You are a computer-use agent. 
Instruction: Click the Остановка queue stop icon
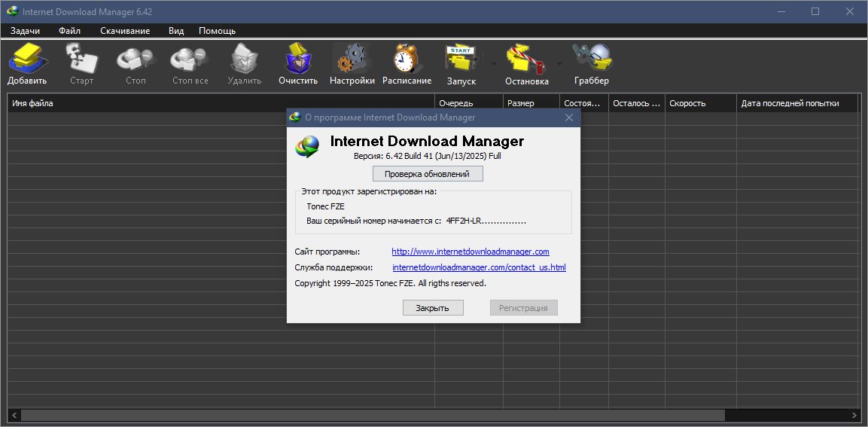click(x=526, y=58)
